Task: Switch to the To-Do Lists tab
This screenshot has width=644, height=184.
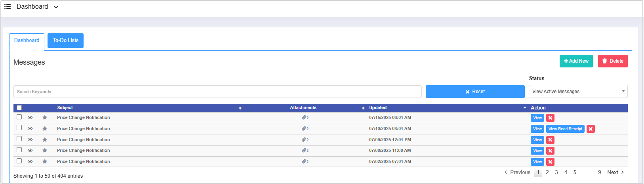Action: (65, 40)
